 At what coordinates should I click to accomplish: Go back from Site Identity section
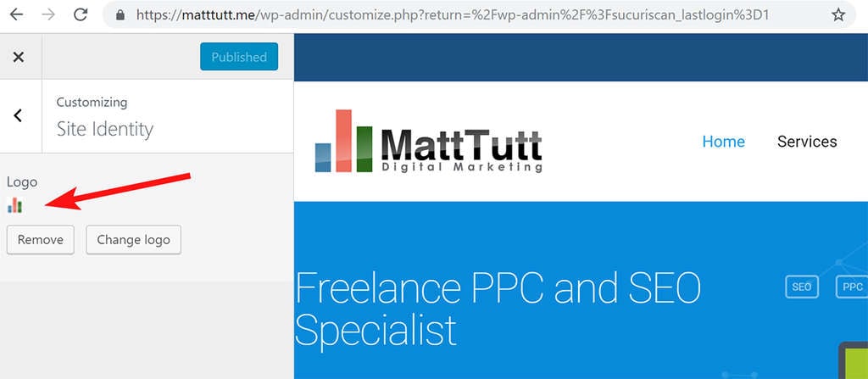coord(19,115)
